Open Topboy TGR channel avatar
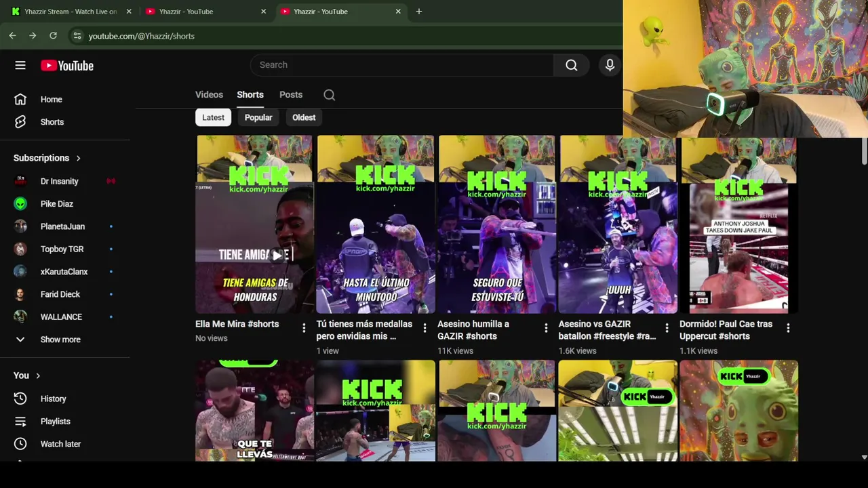 tap(20, 249)
